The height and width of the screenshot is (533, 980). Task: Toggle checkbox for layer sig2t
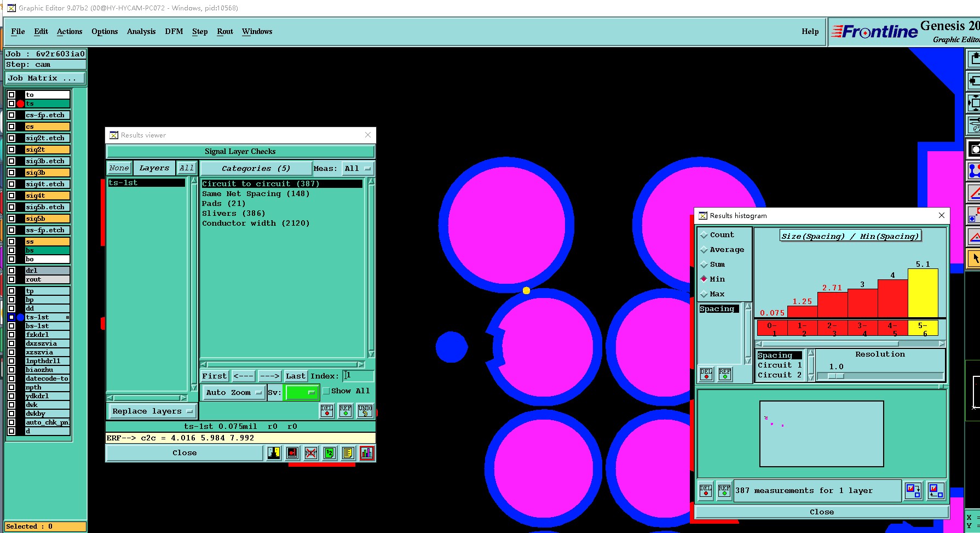(x=11, y=150)
